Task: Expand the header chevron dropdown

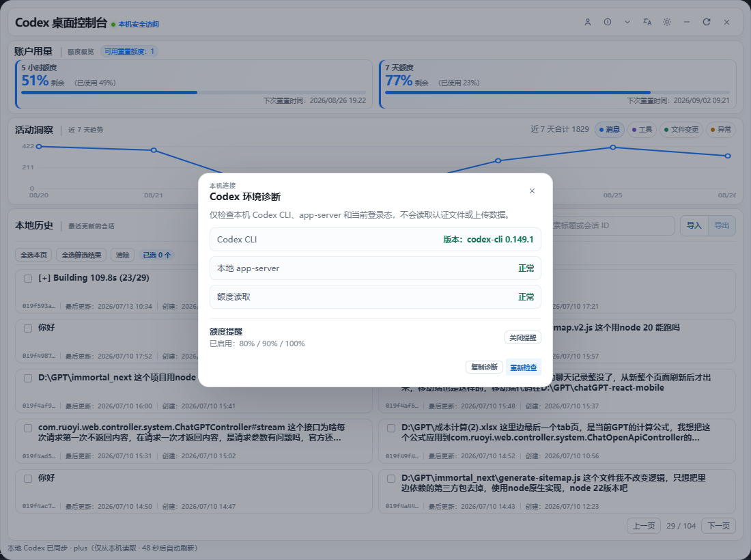Action: coord(627,22)
